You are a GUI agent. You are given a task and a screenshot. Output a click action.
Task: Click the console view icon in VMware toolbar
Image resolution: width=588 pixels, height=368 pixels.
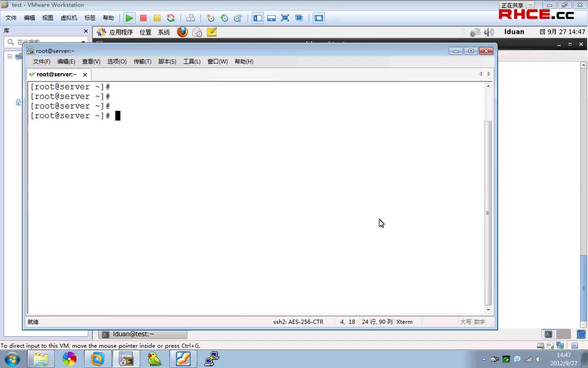318,18
